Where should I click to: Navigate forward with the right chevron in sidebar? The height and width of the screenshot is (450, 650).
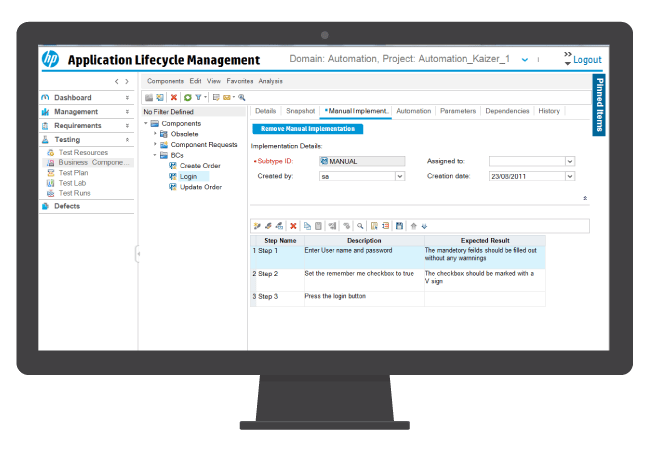[127, 81]
